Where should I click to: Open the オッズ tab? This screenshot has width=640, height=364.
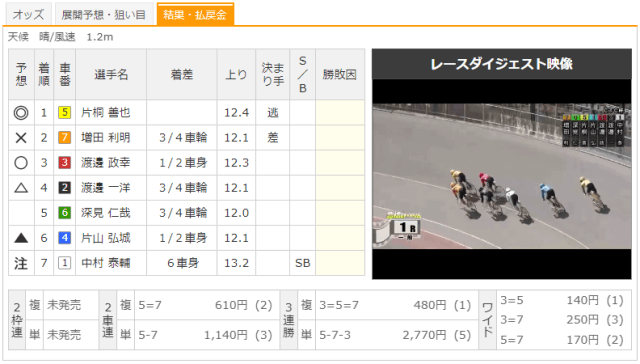point(28,15)
